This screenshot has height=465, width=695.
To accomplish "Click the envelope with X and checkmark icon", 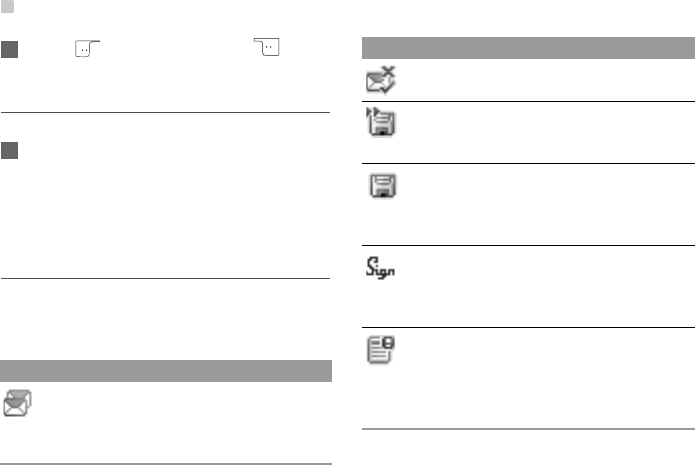I will [381, 80].
